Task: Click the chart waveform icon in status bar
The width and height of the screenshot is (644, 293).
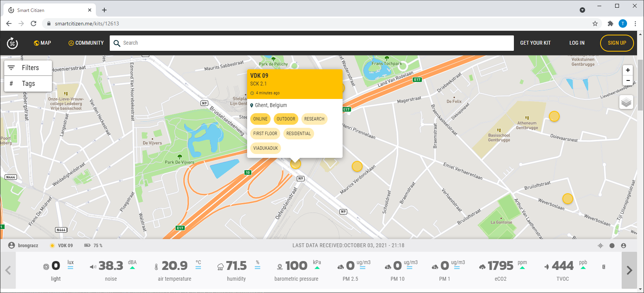Action: pos(601,246)
